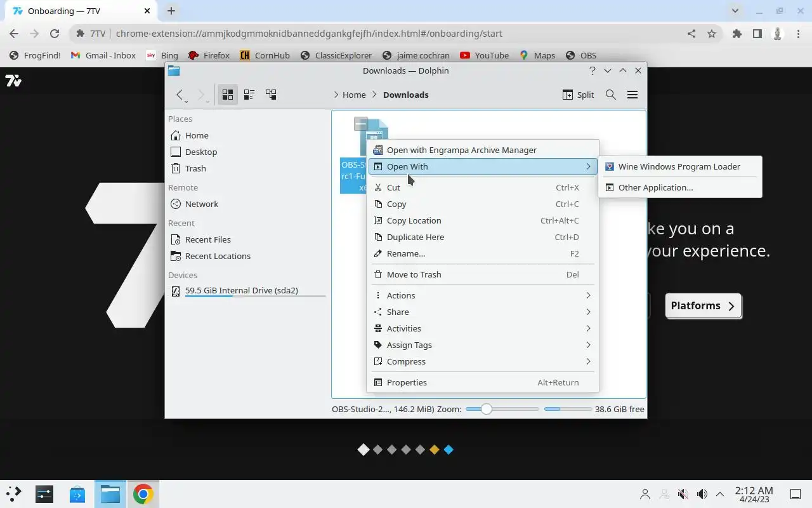
Task: Click the first white onboarding diamond
Action: click(363, 450)
